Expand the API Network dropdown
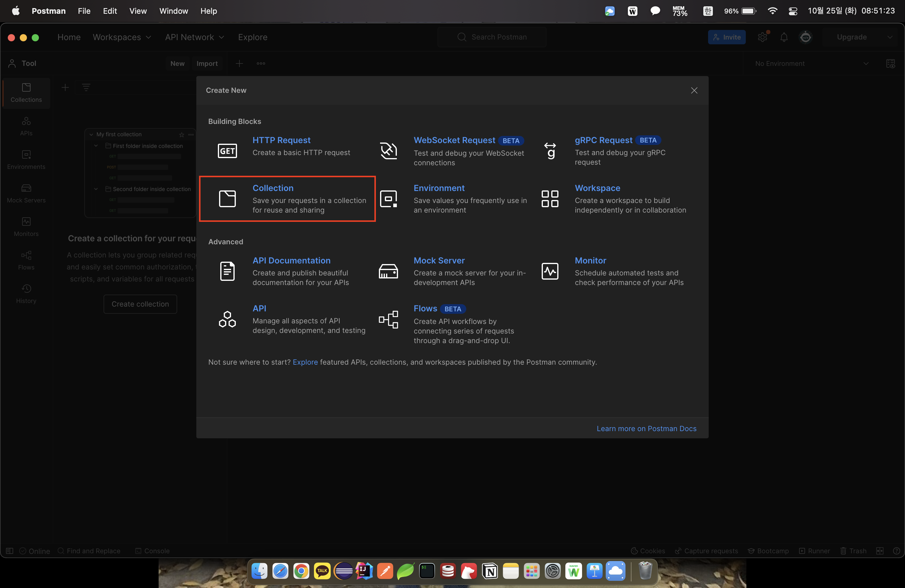Image resolution: width=905 pixels, height=588 pixels. click(194, 37)
